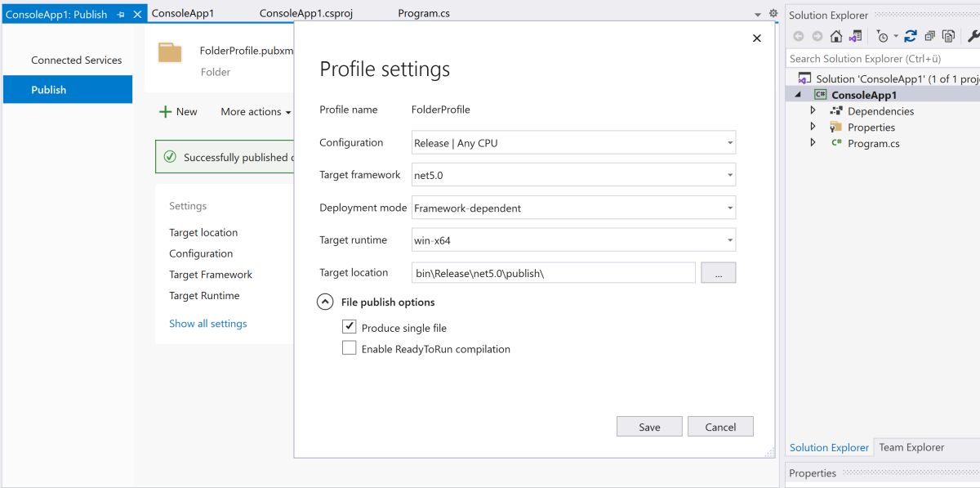The height and width of the screenshot is (488, 980).
Task: Expand the Properties tree node arrow
Action: pos(813,127)
